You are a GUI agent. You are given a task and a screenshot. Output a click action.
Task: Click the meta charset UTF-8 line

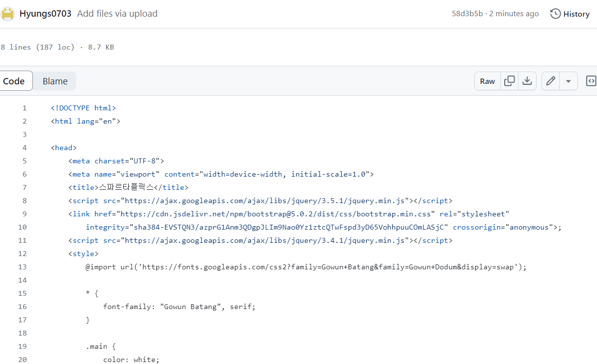116,161
